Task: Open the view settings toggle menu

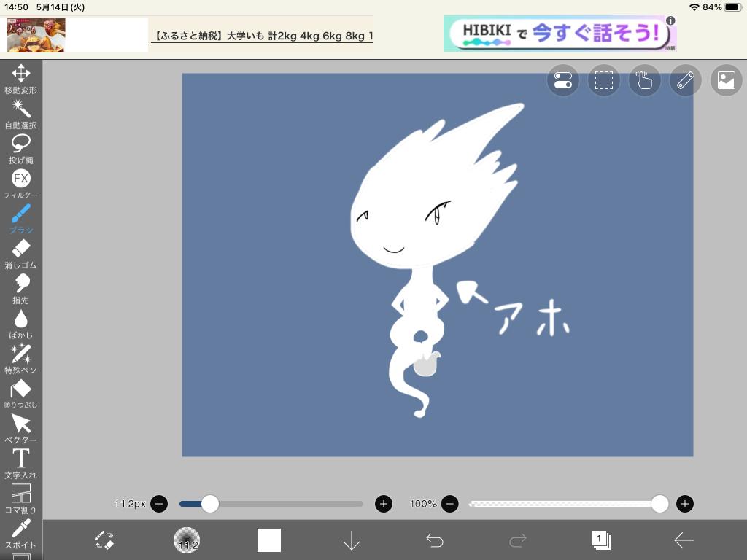Action: 563,81
